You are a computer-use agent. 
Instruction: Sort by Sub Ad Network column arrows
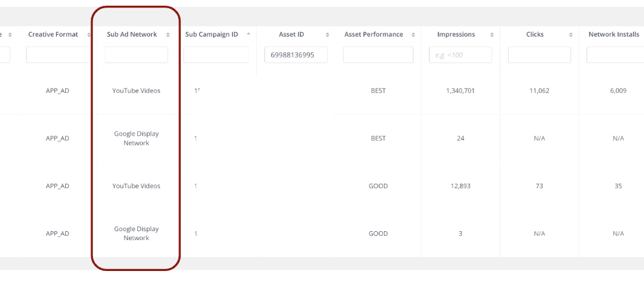click(x=168, y=35)
